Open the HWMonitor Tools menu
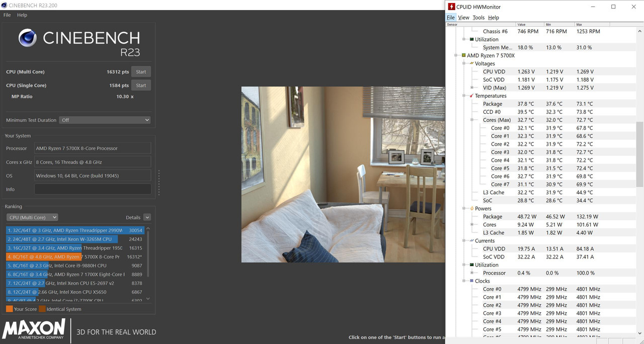The width and height of the screenshot is (644, 344). (478, 18)
